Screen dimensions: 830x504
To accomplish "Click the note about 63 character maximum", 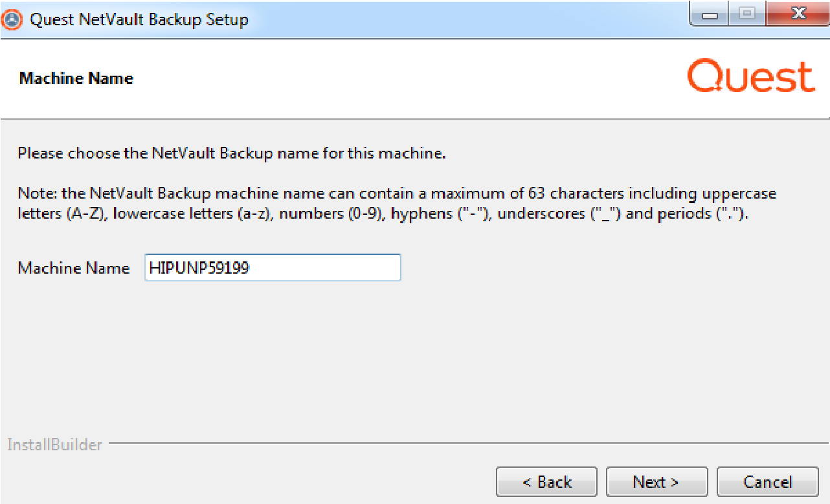I will (396, 193).
